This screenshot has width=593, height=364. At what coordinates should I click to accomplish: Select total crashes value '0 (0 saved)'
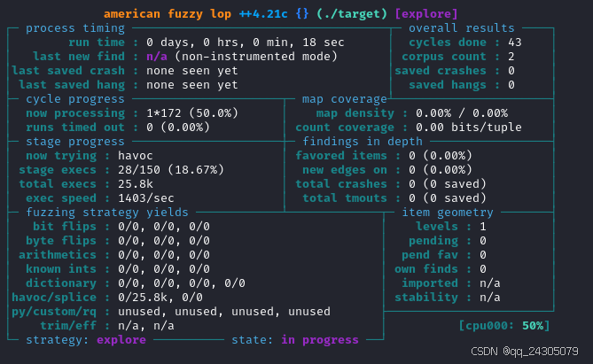448,184
